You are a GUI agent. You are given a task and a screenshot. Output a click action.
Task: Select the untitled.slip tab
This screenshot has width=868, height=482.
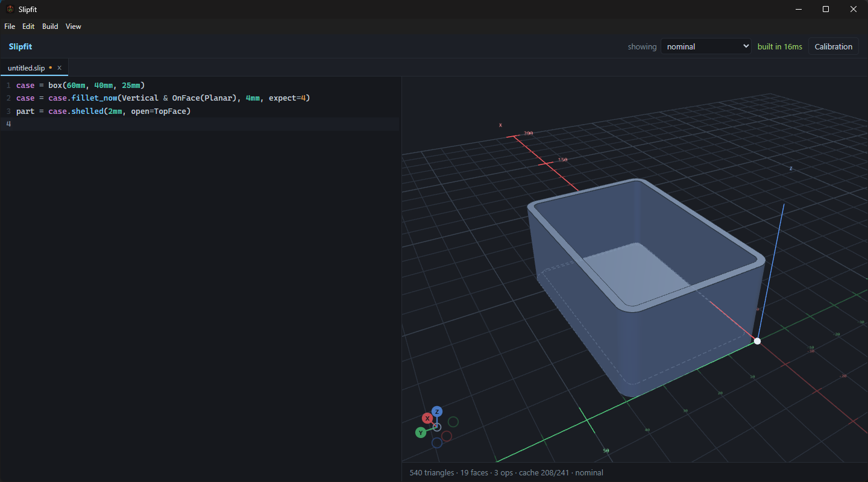click(x=34, y=67)
